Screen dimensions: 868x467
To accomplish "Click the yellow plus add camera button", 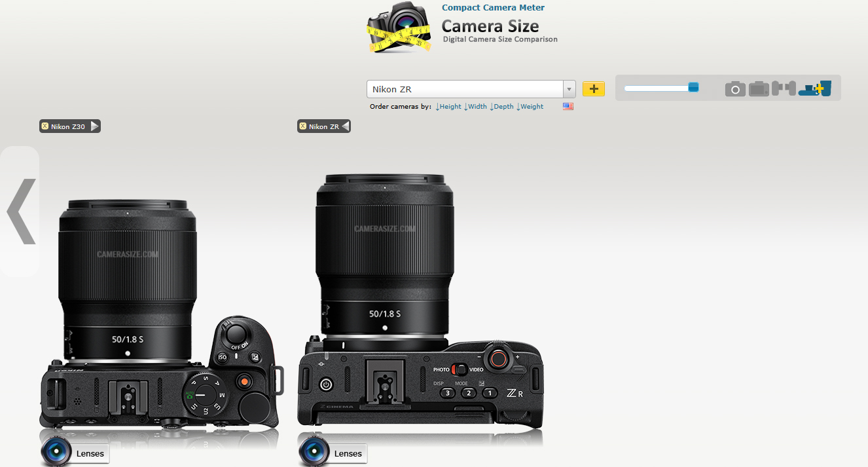I will pyautogui.click(x=594, y=88).
